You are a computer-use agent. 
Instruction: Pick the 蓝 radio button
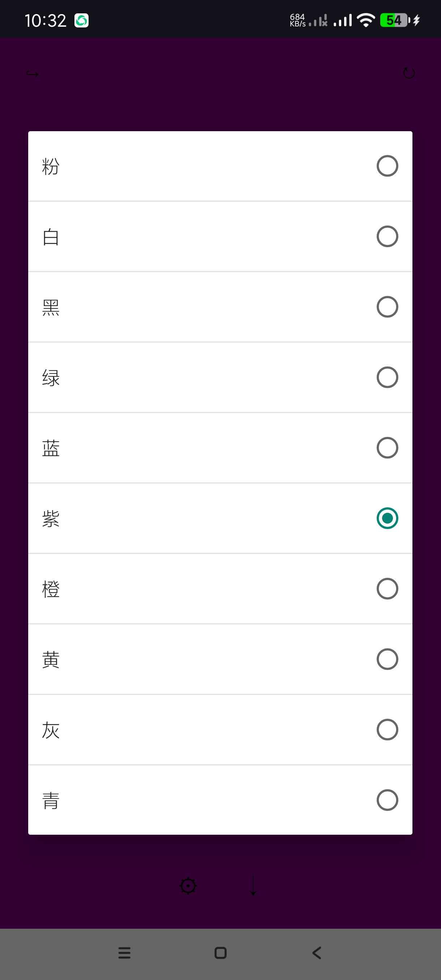[387, 448]
